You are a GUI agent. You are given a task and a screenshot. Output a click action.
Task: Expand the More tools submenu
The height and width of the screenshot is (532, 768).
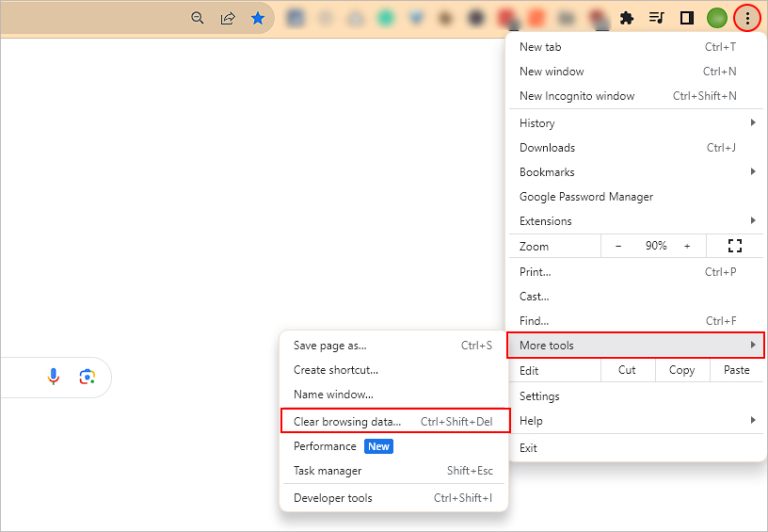[635, 345]
